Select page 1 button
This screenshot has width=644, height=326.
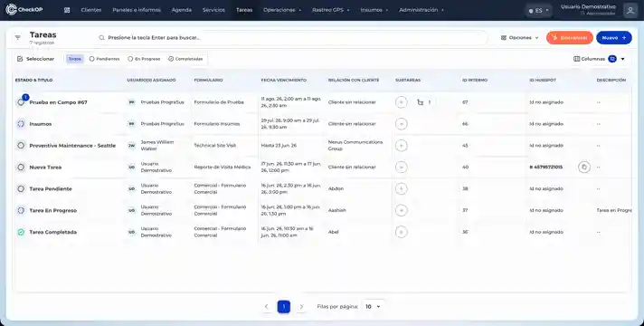(284, 307)
